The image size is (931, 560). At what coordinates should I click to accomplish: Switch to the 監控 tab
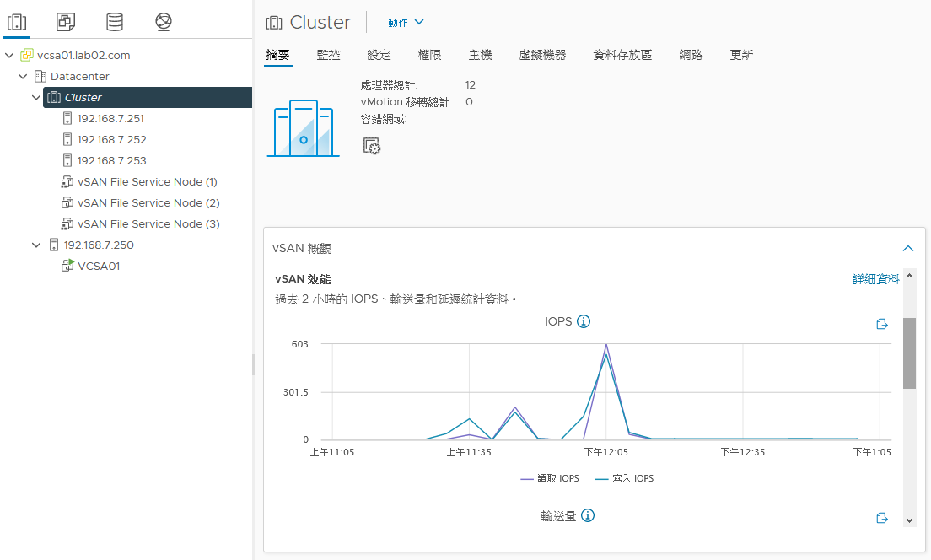click(328, 55)
